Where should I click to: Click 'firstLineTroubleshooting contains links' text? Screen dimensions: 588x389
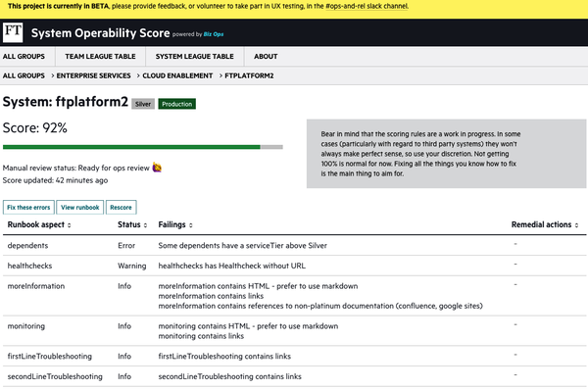tap(224, 356)
